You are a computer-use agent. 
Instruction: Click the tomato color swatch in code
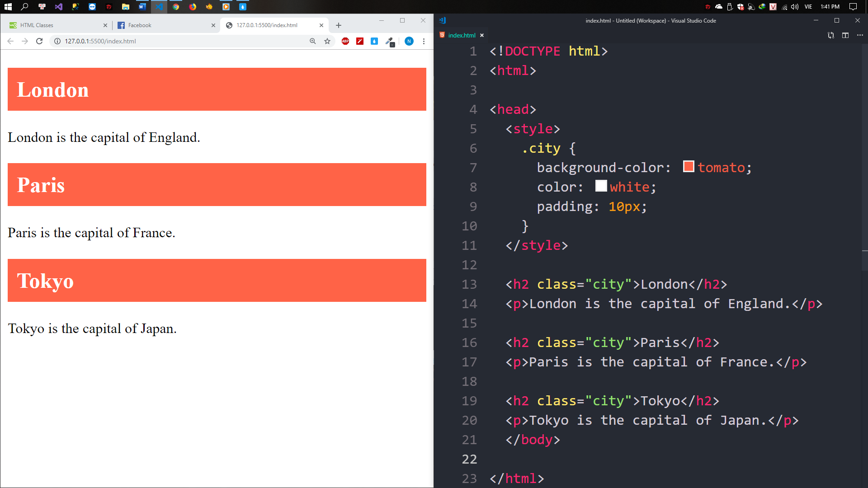(x=688, y=166)
